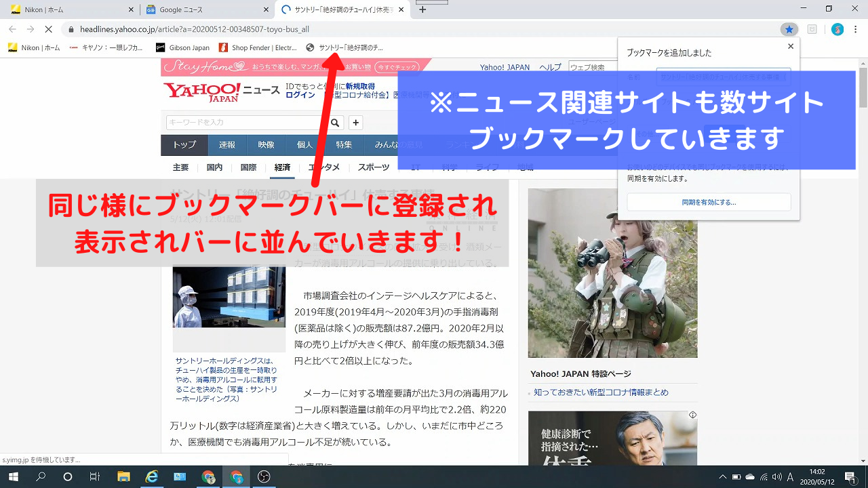Click 今すぐチェック on Stay Home banner

pyautogui.click(x=397, y=67)
